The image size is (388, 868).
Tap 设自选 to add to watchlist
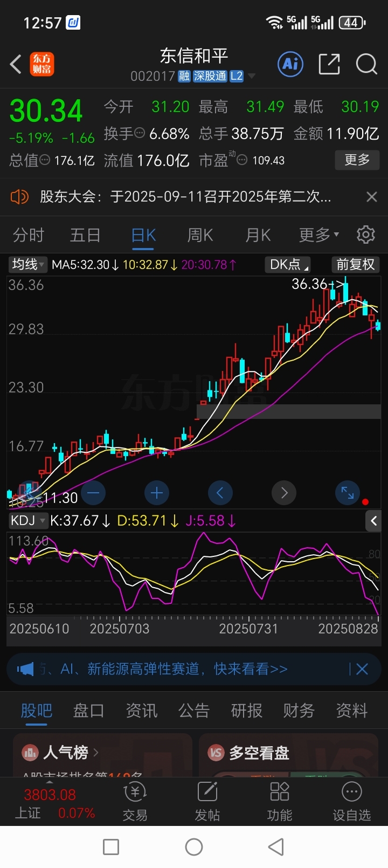tap(352, 802)
